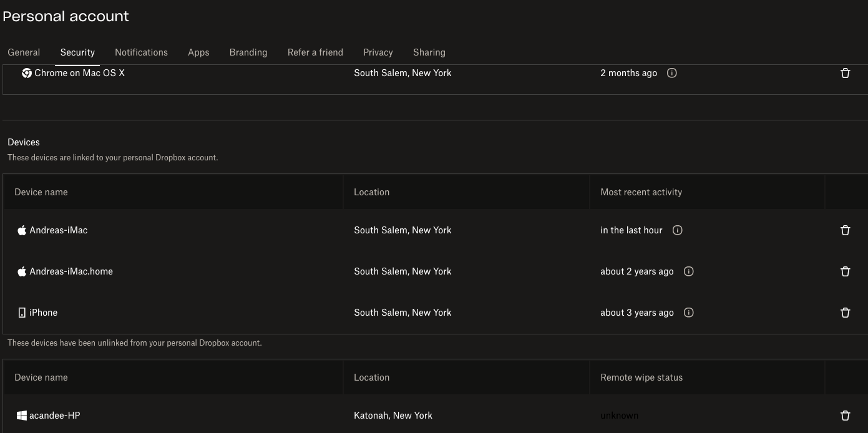
Task: Go to the Apps tab
Action: [x=198, y=52]
